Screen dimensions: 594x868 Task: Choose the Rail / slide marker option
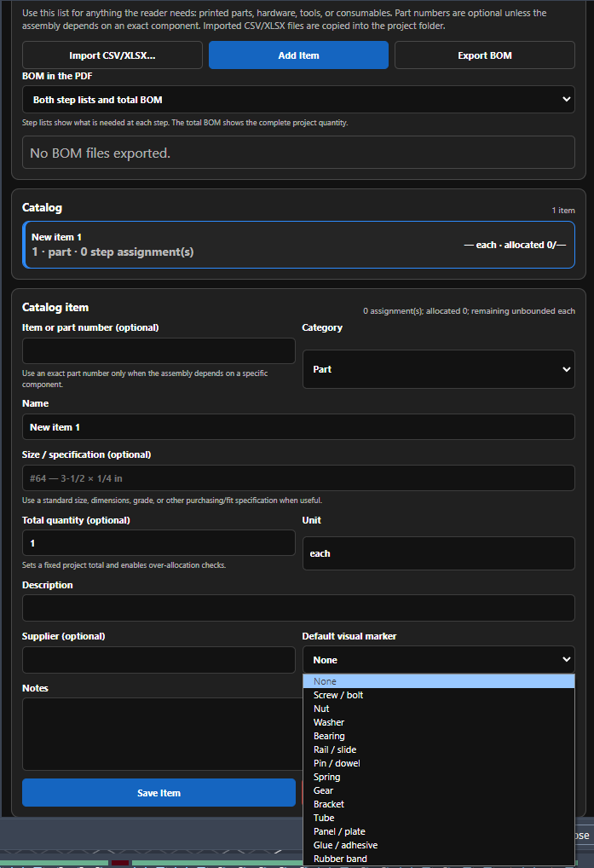[x=439, y=749]
